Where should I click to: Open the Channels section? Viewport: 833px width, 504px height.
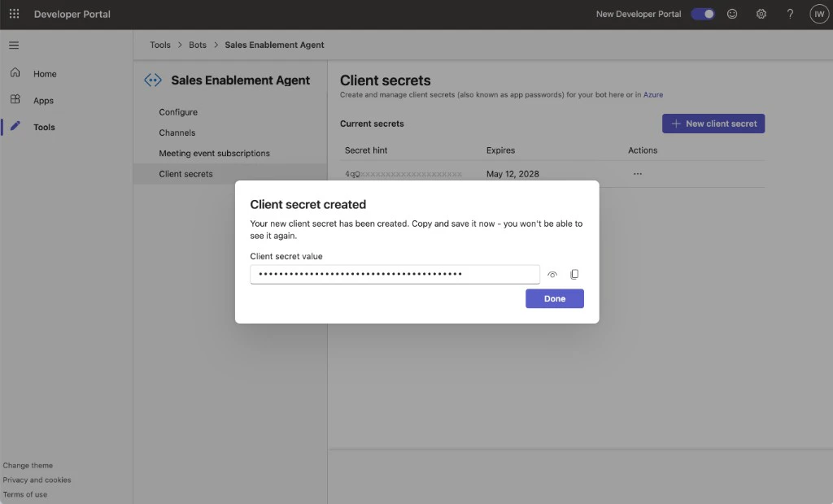pyautogui.click(x=177, y=133)
